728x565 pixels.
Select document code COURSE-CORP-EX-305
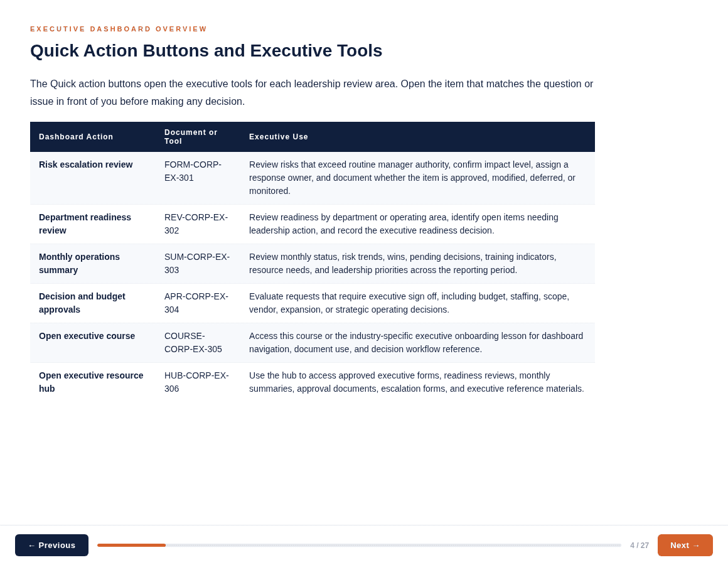(x=193, y=343)
